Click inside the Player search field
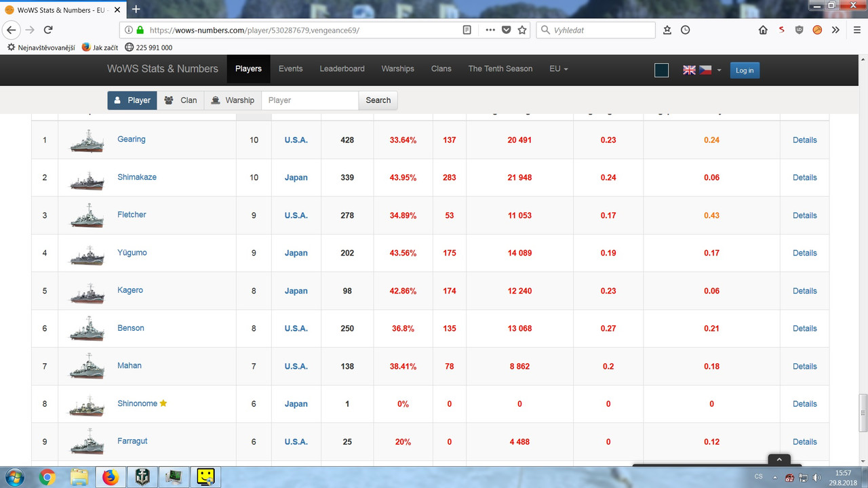This screenshot has width=868, height=488. [310, 100]
